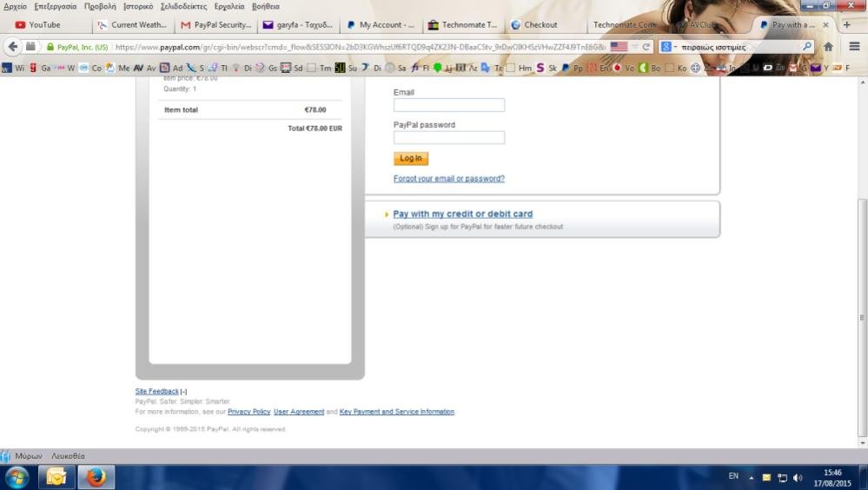Screen dimensions: 868x490
Task: Switch to the My Account tab
Action: tap(381, 25)
